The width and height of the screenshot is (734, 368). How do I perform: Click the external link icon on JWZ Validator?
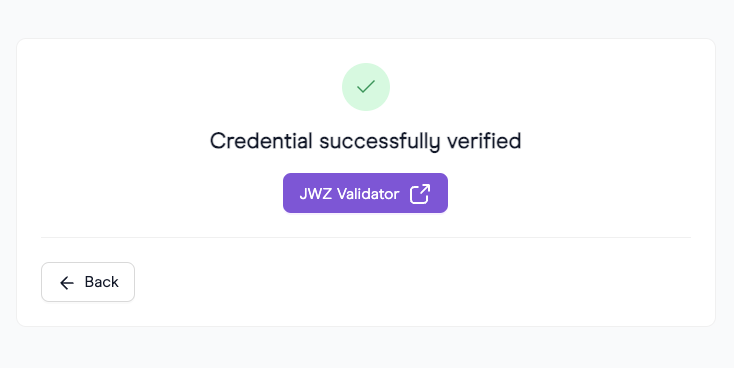point(420,193)
